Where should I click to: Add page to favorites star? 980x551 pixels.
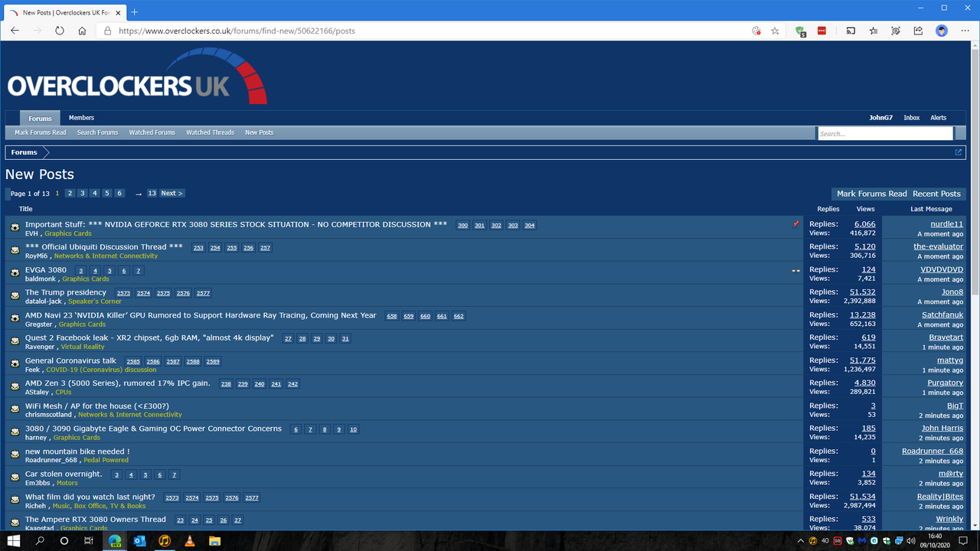pos(775,31)
